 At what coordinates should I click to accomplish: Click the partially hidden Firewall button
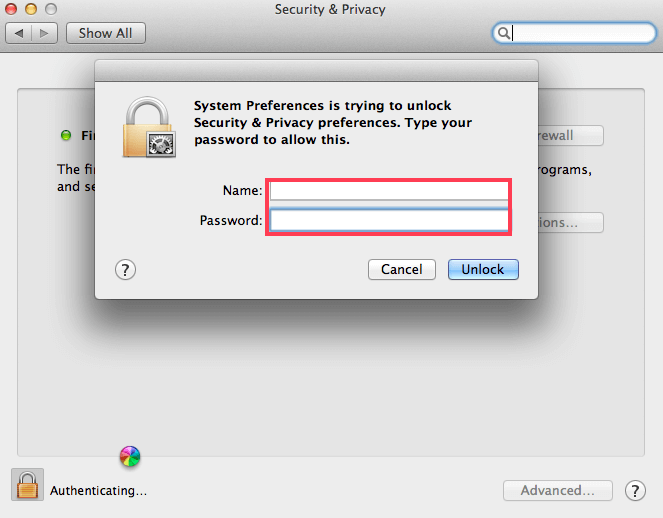(x=570, y=135)
